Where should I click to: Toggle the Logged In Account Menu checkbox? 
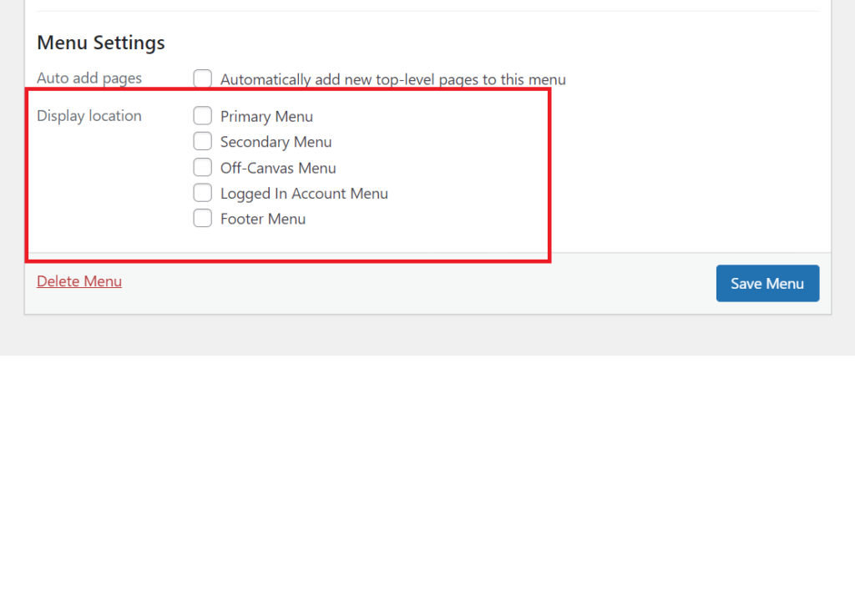tap(202, 193)
